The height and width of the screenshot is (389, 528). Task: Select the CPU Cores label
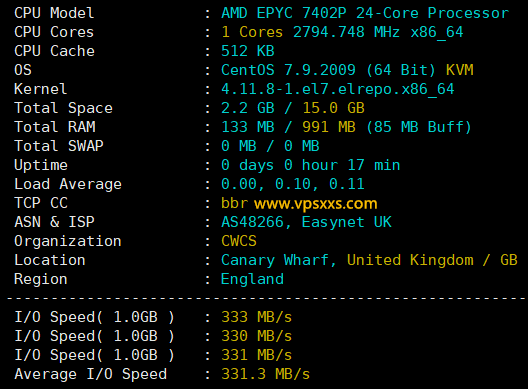tap(54, 32)
